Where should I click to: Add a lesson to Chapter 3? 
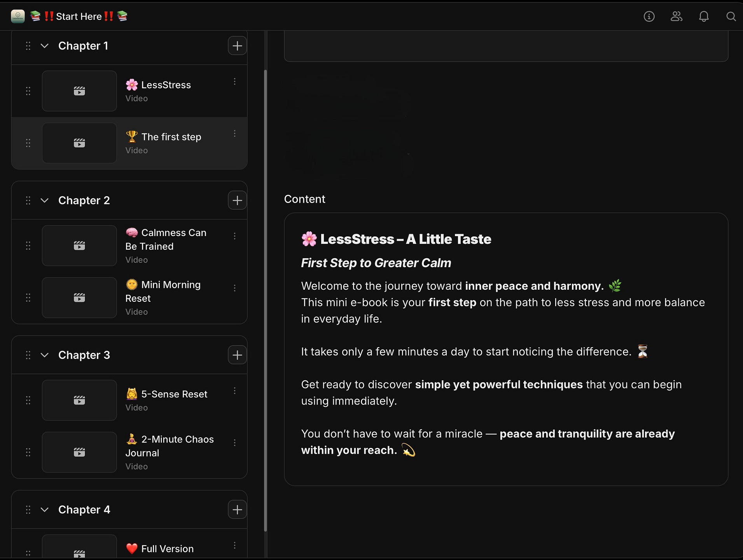click(x=237, y=355)
